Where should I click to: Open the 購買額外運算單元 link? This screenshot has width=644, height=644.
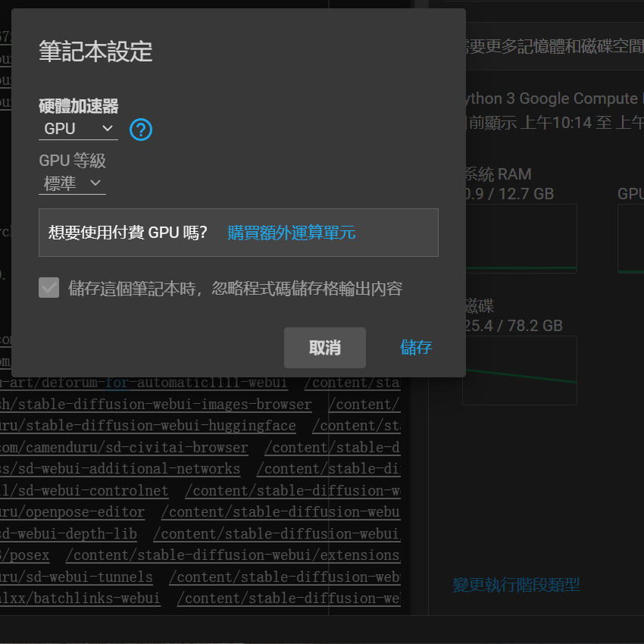click(291, 233)
